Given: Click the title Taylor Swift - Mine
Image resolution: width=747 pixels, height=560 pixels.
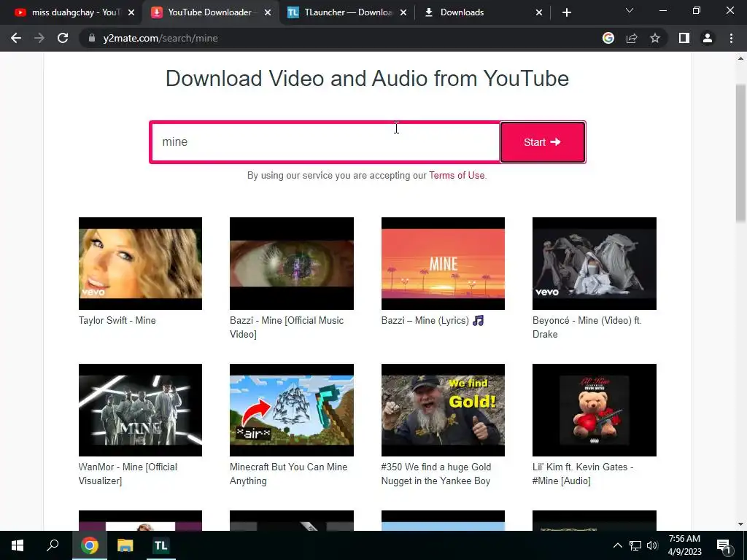Looking at the screenshot, I should point(117,321).
